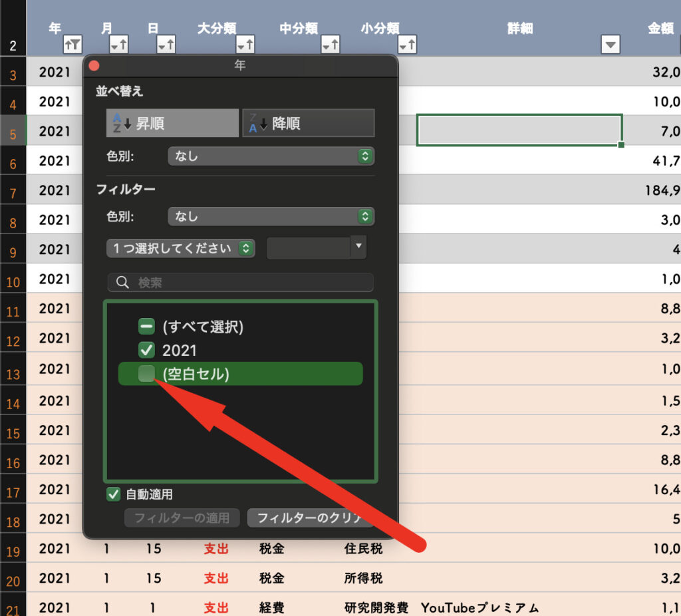Toggle the (すべて選択) checkbox
Image resolution: width=681 pixels, height=616 pixels.
pos(146,327)
